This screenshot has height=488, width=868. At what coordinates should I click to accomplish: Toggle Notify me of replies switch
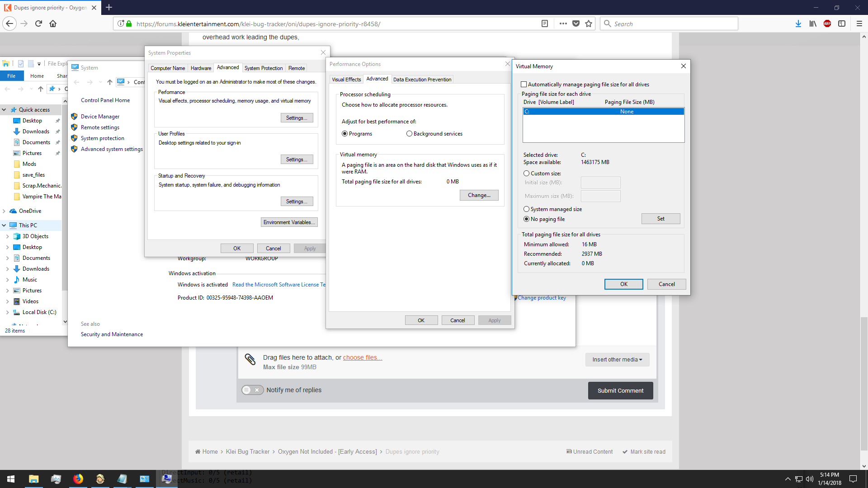click(252, 390)
